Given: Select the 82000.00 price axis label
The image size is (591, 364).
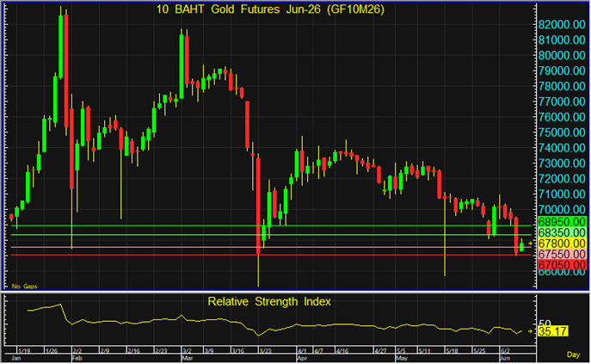Looking at the screenshot, I should point(562,24).
